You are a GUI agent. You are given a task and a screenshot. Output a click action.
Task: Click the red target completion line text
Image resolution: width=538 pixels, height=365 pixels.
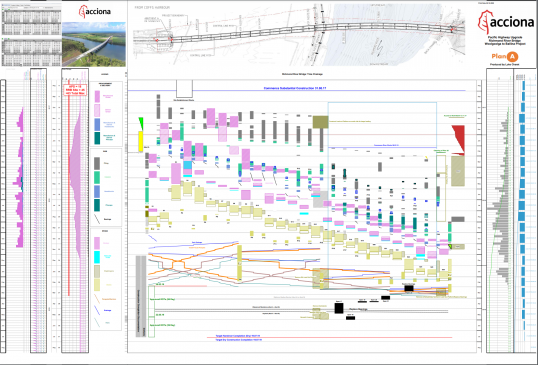(238, 336)
